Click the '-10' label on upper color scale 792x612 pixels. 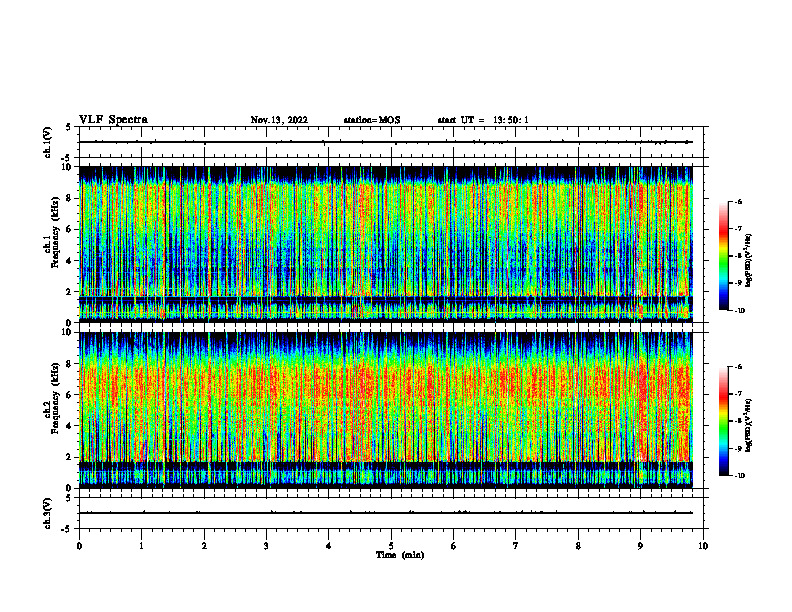click(739, 311)
